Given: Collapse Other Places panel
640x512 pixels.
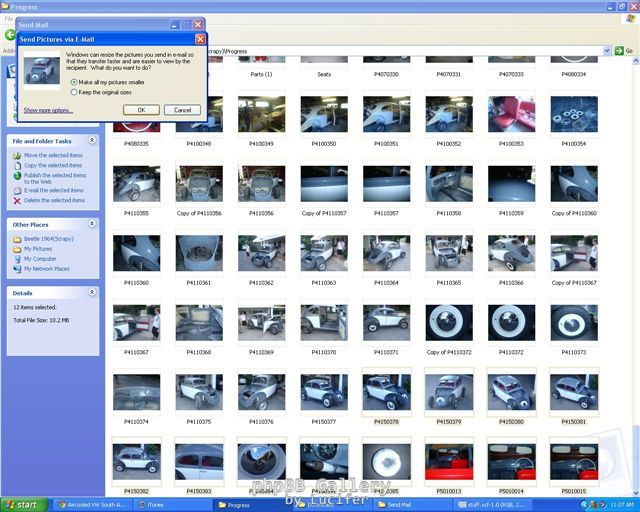Looking at the screenshot, I should (92, 224).
